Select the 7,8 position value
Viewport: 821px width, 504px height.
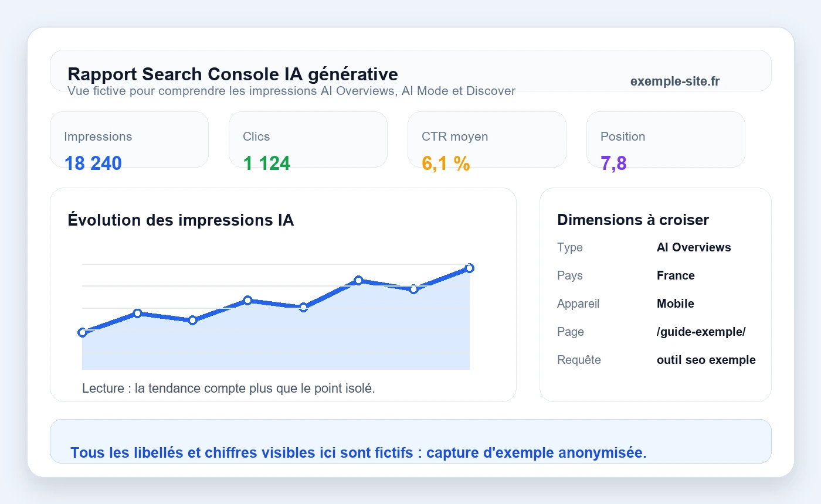(x=613, y=164)
